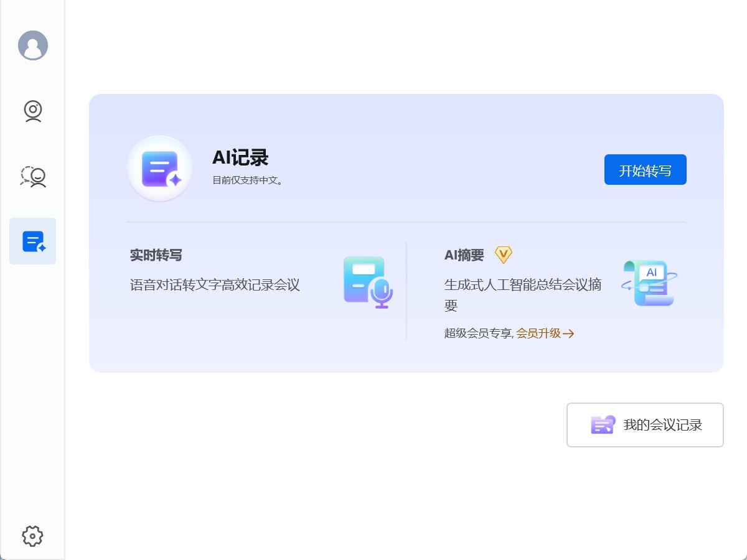
Task: Click the gold V membership badge
Action: (x=503, y=254)
